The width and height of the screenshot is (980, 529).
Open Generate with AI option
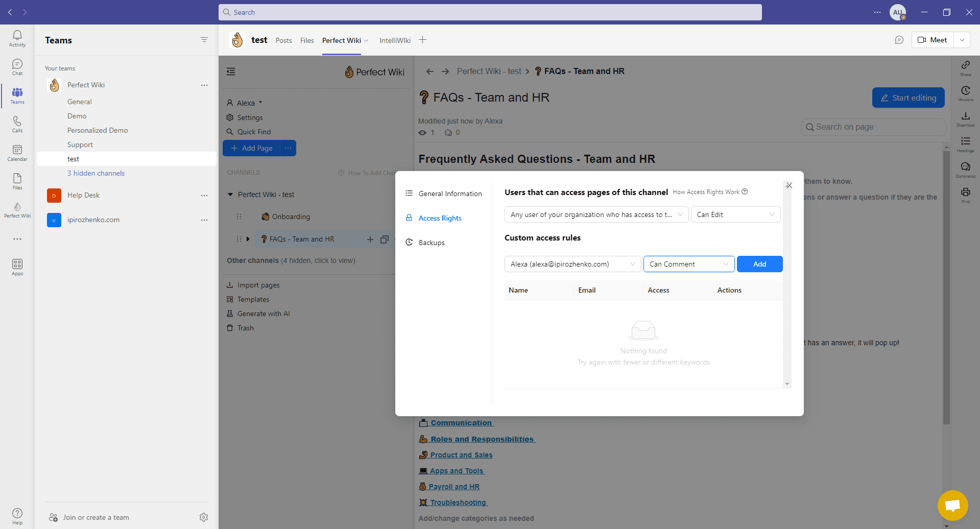tap(258, 314)
